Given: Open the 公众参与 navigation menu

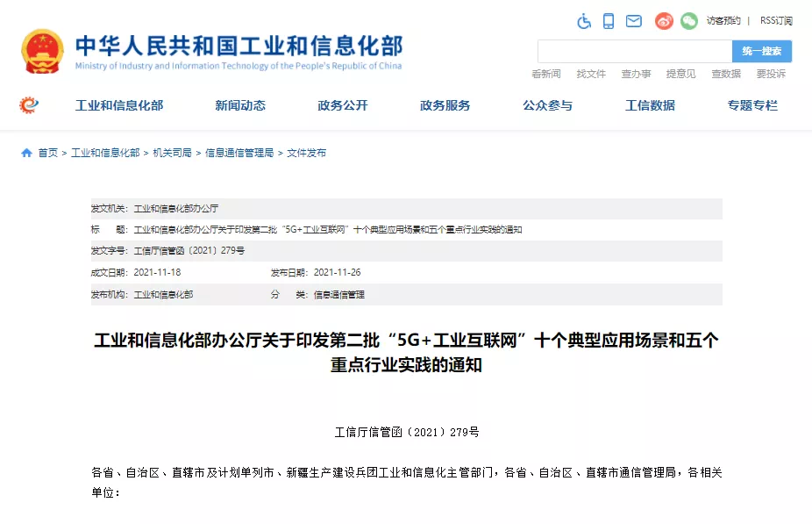Looking at the screenshot, I should coord(548,105).
